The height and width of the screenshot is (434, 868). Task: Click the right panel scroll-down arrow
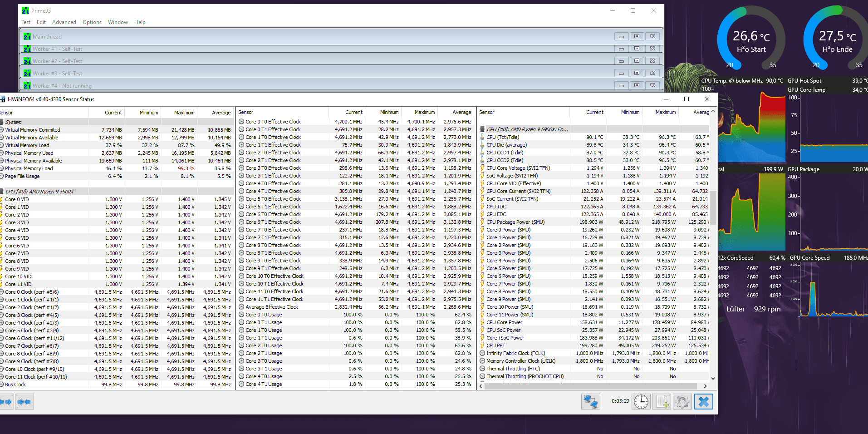tap(713, 378)
